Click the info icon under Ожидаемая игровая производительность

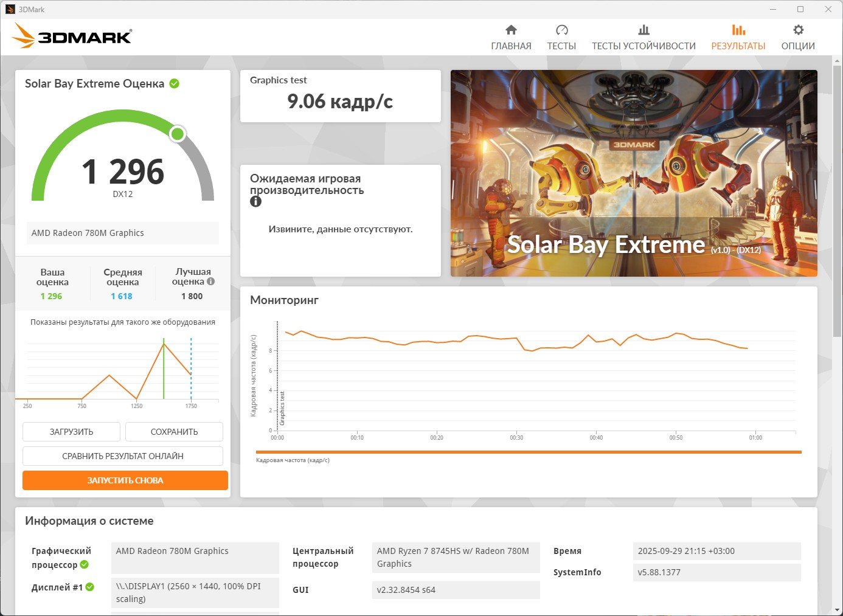(x=255, y=201)
